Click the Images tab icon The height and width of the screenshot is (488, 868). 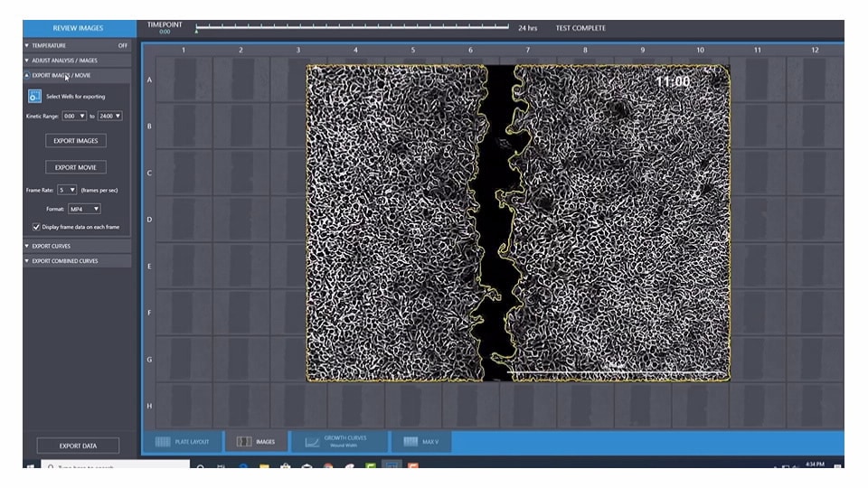[x=244, y=442]
